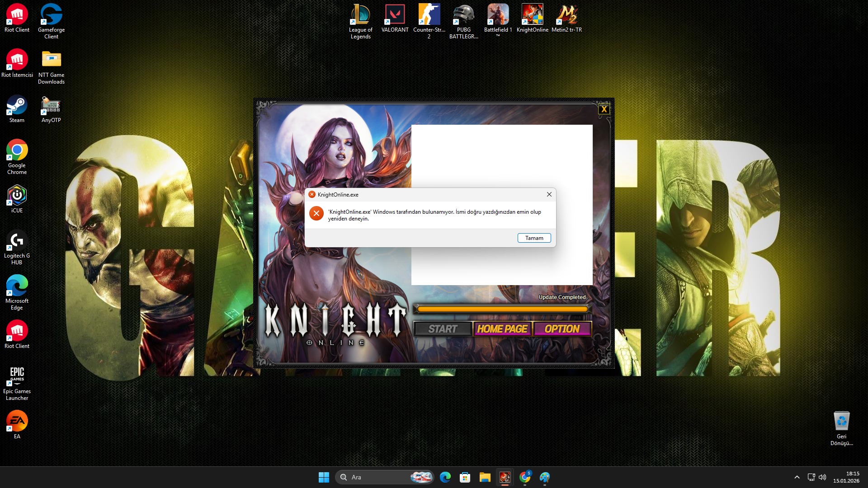Select the VALORANT desktop shortcut

(395, 19)
